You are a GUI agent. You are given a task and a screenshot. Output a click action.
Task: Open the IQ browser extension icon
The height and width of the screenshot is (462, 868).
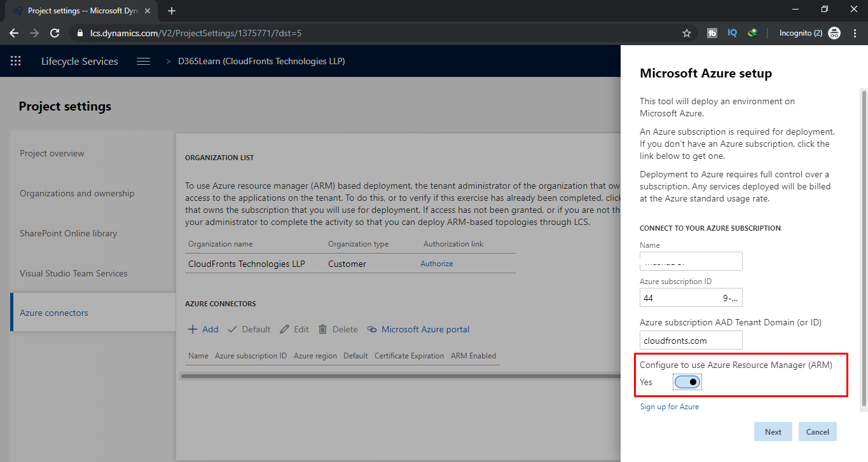click(732, 33)
